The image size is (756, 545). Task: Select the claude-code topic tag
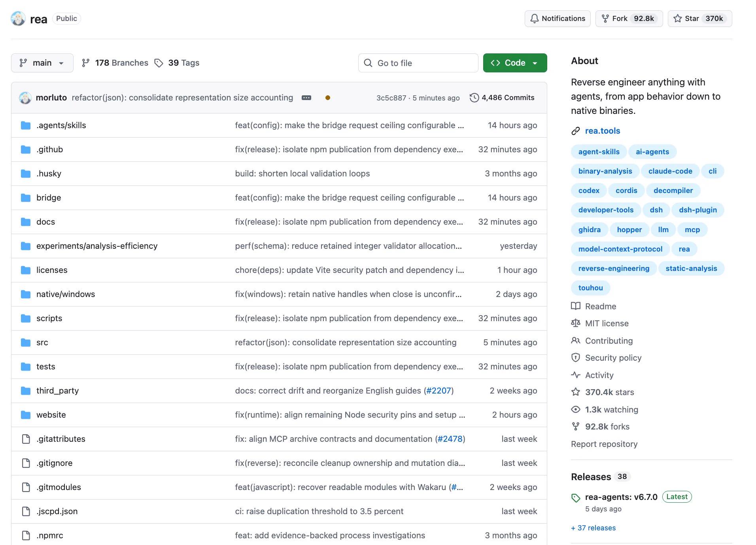(670, 171)
